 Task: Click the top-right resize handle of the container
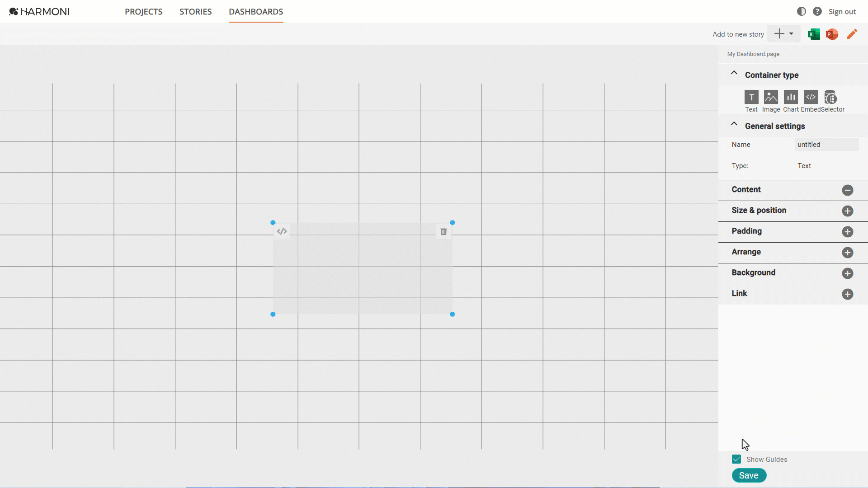coord(453,222)
